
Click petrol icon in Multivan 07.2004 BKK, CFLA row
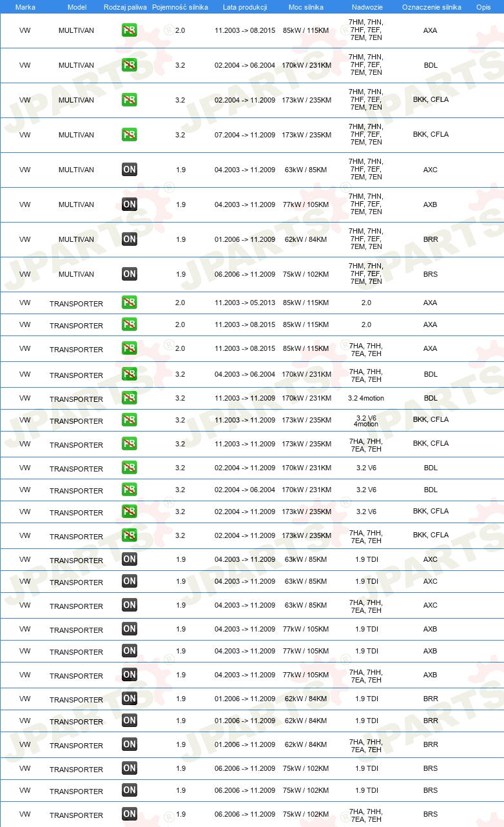pyautogui.click(x=130, y=135)
